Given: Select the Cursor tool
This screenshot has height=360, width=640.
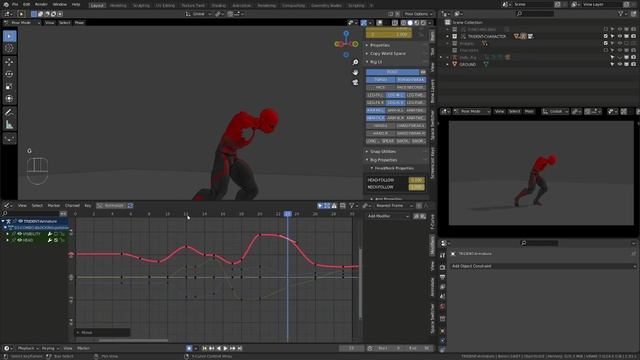Looking at the screenshot, I should (9, 49).
